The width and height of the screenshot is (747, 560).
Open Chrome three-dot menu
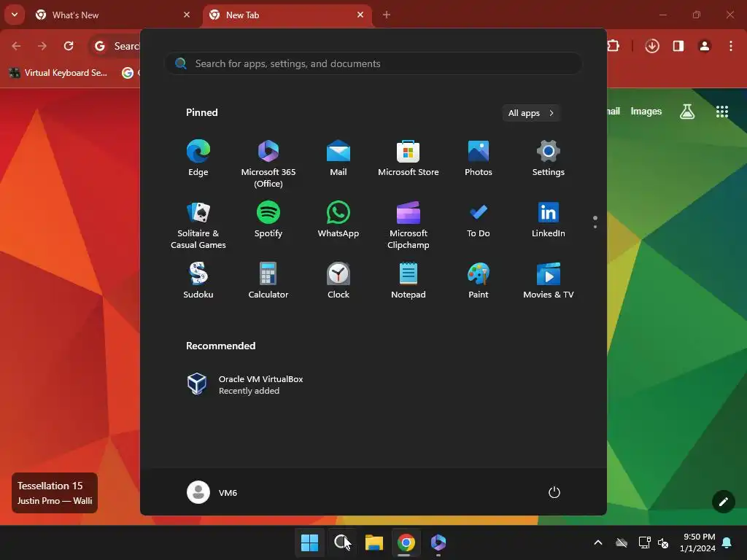pyautogui.click(x=731, y=46)
